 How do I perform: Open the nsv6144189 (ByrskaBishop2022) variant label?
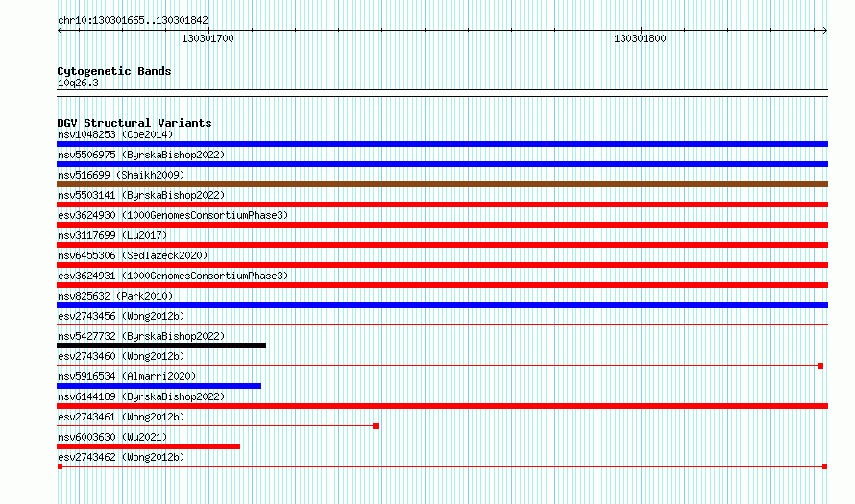coord(141,396)
